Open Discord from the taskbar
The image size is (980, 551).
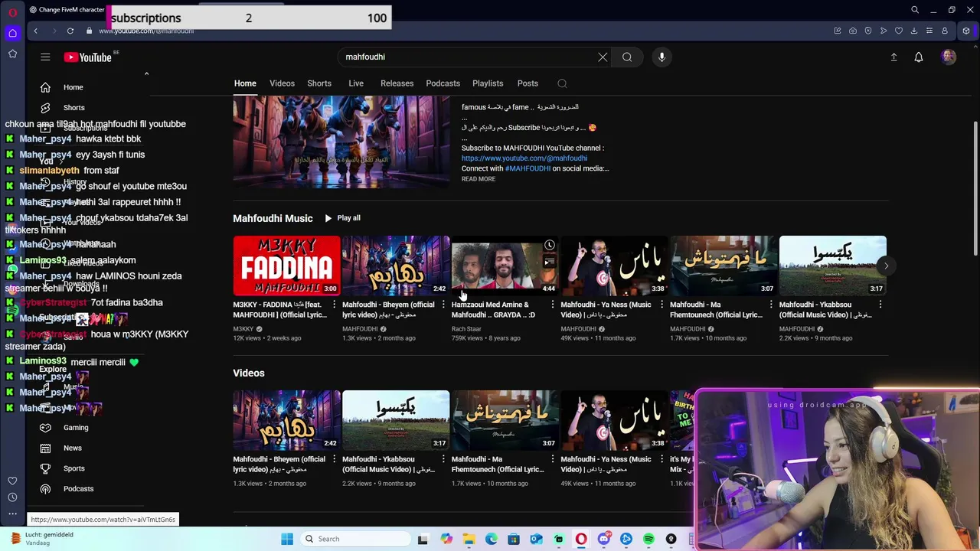[603, 539]
